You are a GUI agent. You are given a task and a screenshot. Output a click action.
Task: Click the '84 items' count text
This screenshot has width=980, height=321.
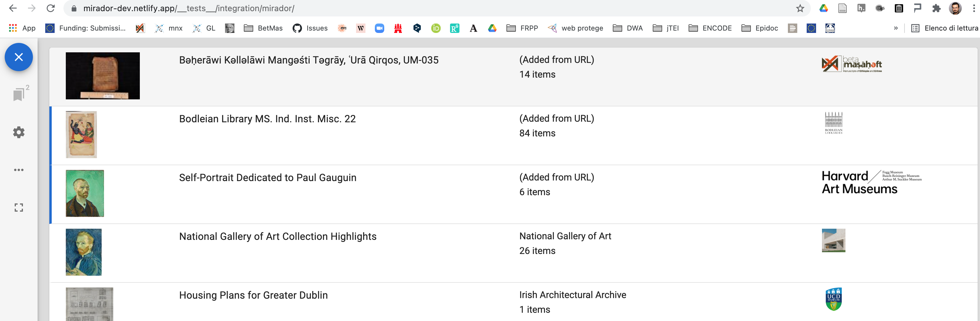point(537,133)
